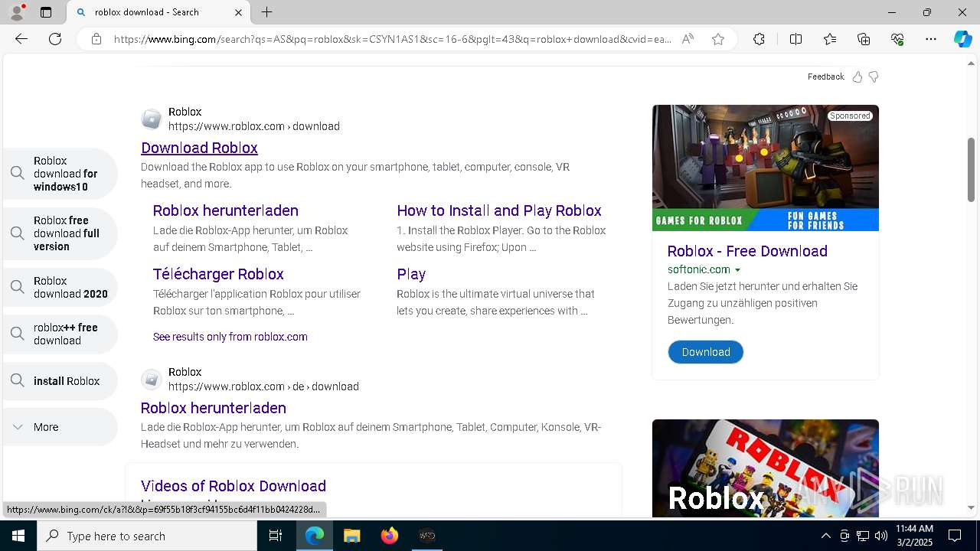
Task: Open Read aloud icon in address bar
Action: pos(688,39)
